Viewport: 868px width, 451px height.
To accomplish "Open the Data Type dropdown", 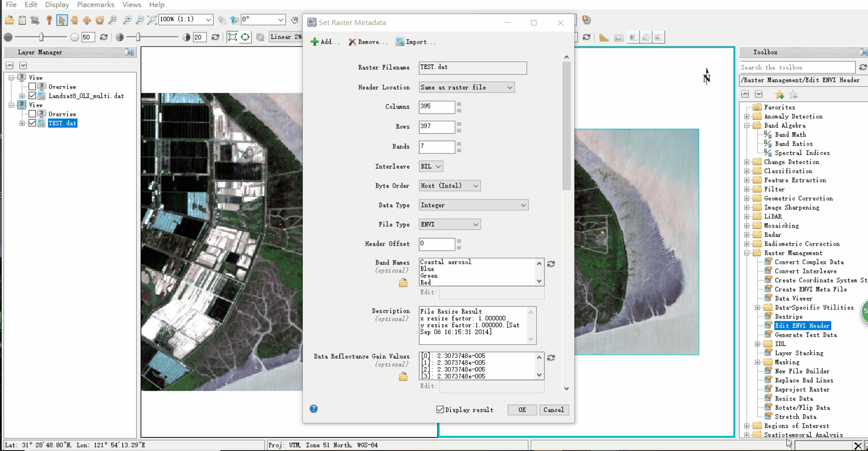I will click(474, 205).
